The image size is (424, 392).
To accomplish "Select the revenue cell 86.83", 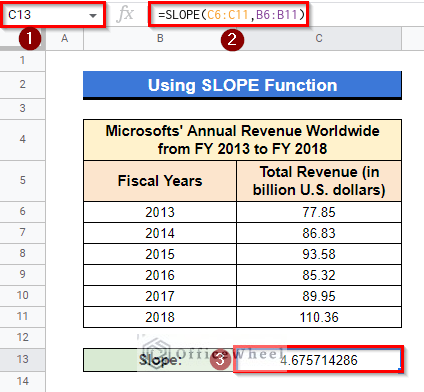I will pyautogui.click(x=319, y=233).
